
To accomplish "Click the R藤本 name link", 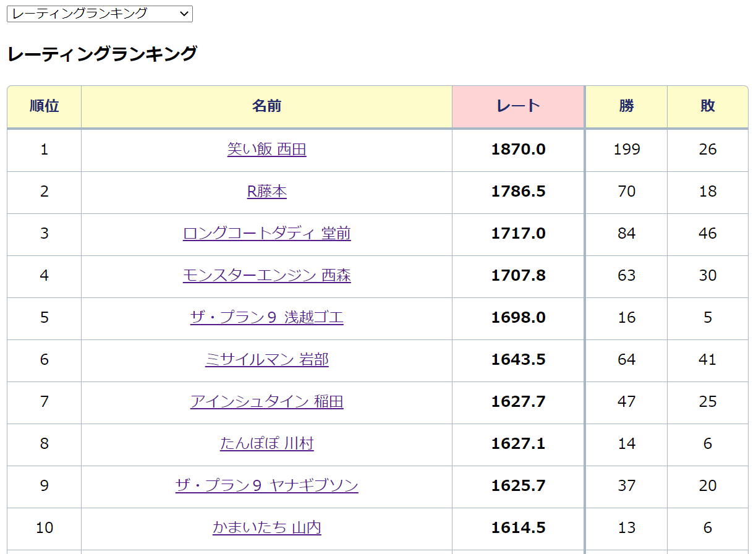I will click(x=266, y=191).
